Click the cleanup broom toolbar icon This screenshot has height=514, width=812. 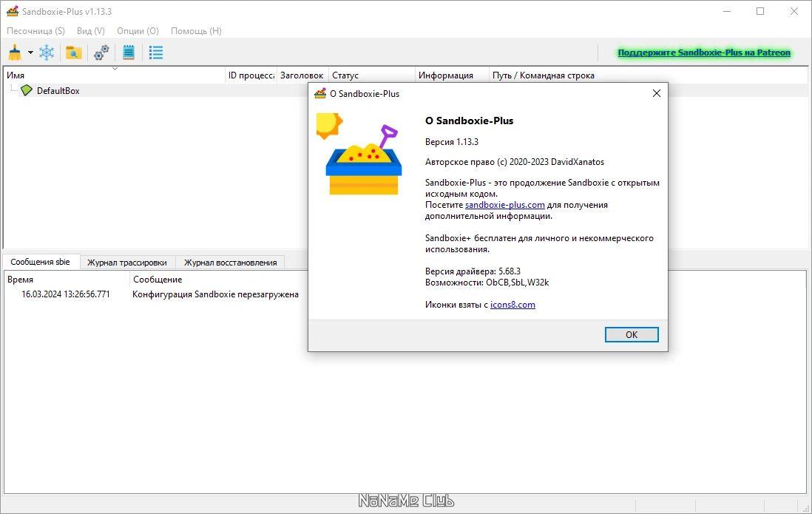[15, 53]
